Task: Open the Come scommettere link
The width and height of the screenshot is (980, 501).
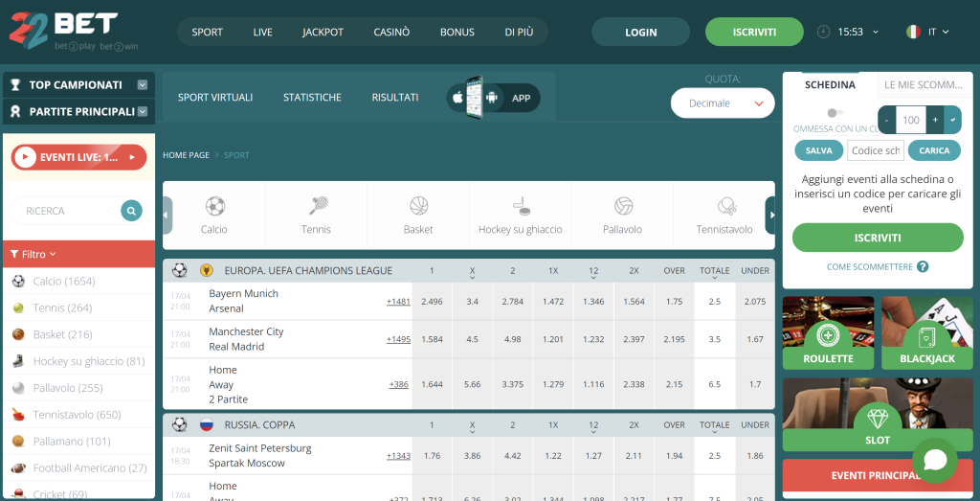Action: (870, 266)
